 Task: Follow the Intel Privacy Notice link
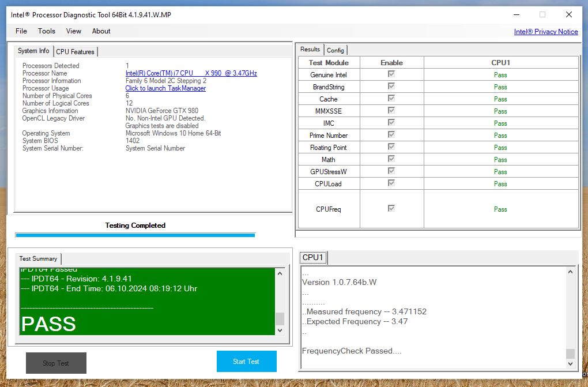(x=545, y=32)
